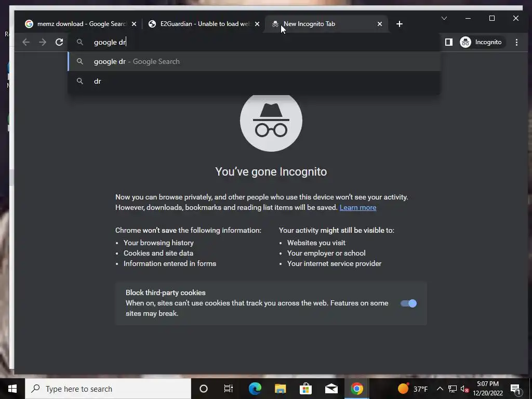532x399 pixels.
Task: Click 'Websites you visit' list item
Action: point(316,243)
